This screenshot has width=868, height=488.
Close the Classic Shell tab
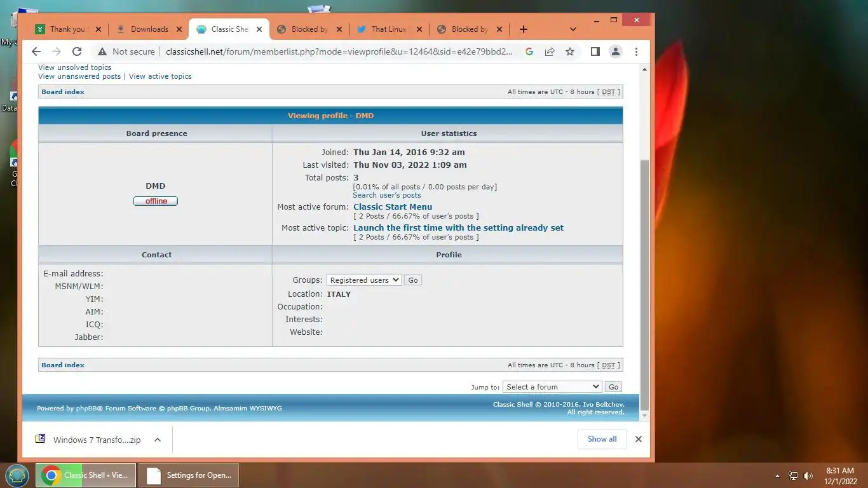pos(259,29)
